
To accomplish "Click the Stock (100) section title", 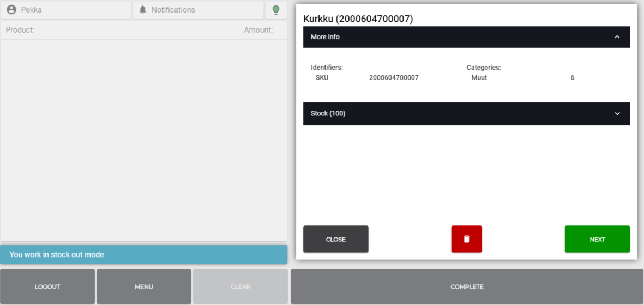I will (x=328, y=114).
